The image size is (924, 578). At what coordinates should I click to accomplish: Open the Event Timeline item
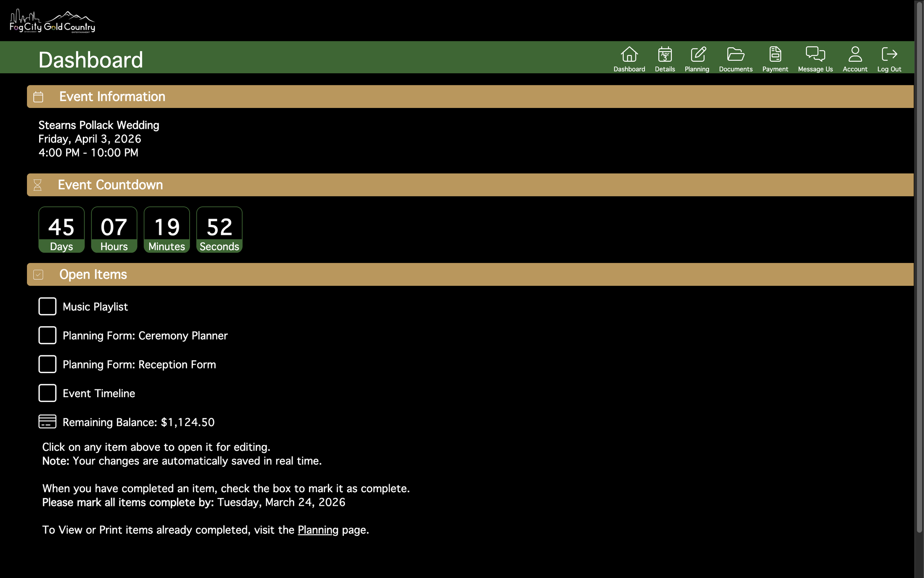tap(99, 393)
